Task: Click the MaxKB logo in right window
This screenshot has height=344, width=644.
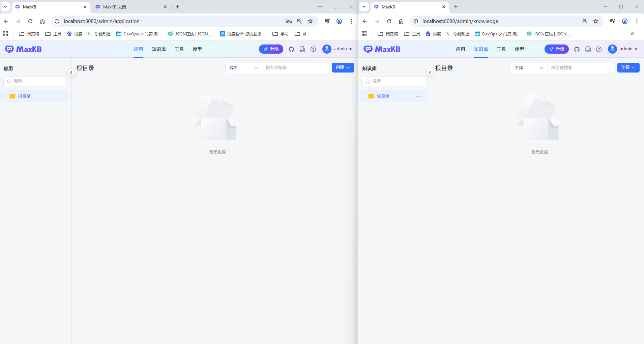Action: 382,49
